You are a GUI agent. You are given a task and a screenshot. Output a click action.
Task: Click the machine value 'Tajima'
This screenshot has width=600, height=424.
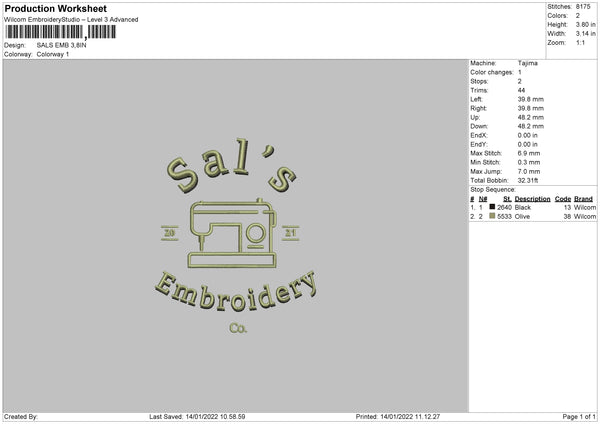click(x=528, y=63)
